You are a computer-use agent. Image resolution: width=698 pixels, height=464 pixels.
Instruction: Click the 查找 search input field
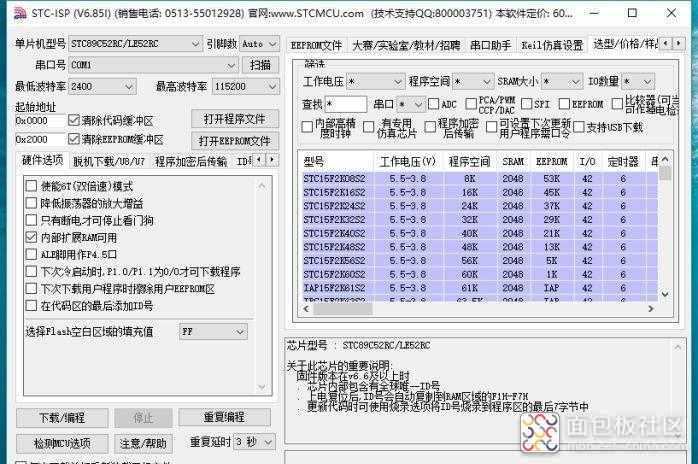(346, 104)
